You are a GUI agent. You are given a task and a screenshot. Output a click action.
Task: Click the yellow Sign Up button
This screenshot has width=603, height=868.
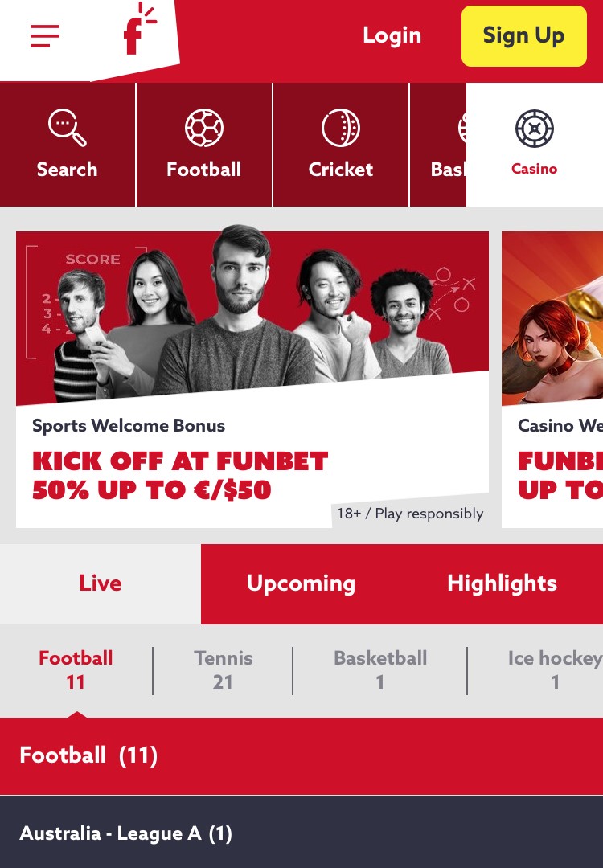pyautogui.click(x=524, y=36)
